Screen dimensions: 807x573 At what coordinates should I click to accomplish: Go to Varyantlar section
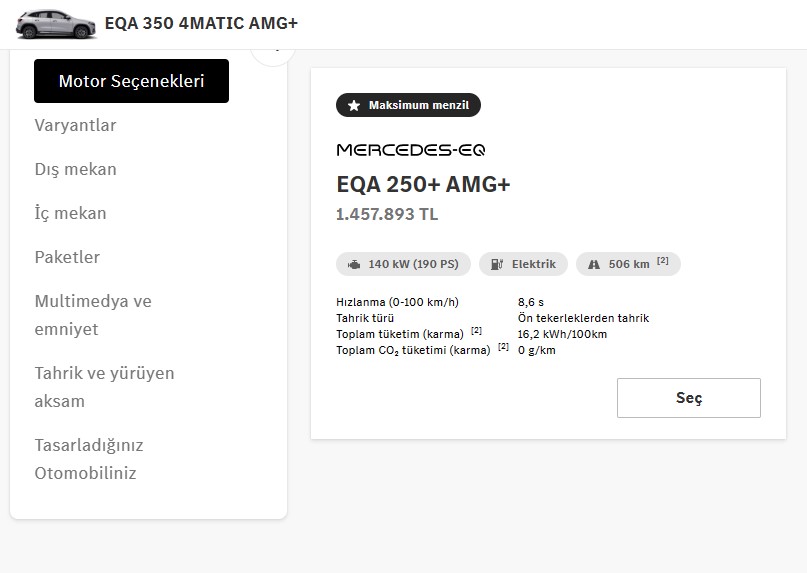[75, 125]
